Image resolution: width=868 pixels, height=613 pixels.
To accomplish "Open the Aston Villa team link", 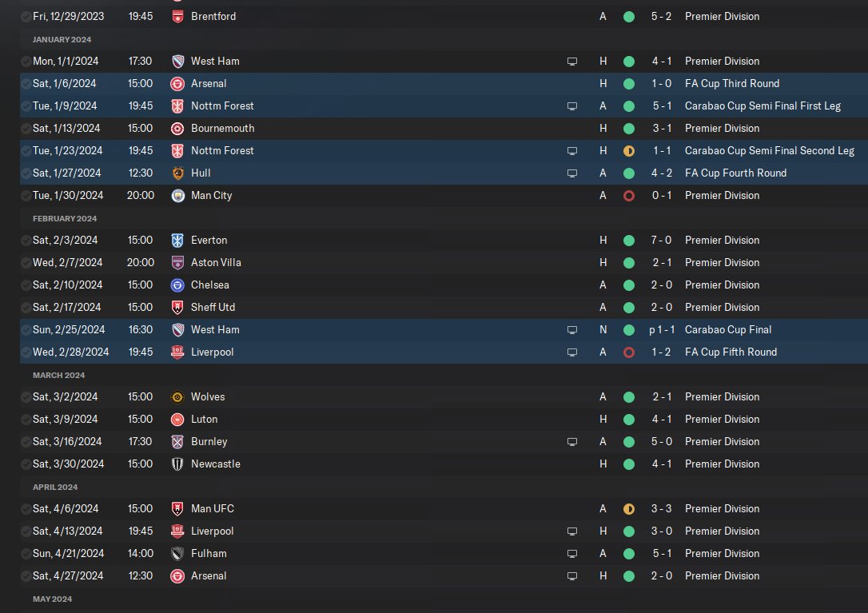I will (216, 262).
